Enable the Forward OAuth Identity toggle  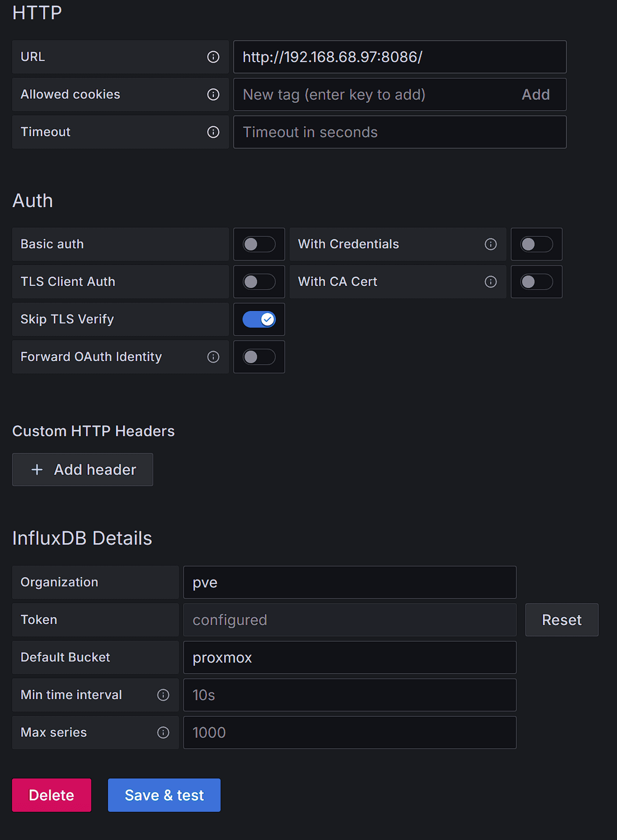click(259, 357)
